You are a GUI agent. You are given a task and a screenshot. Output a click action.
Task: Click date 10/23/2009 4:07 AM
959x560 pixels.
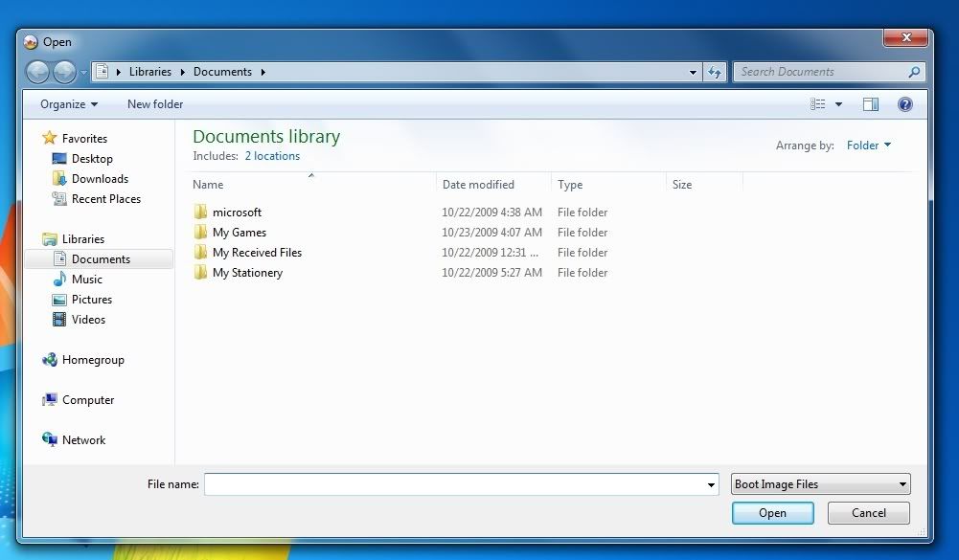coord(491,233)
